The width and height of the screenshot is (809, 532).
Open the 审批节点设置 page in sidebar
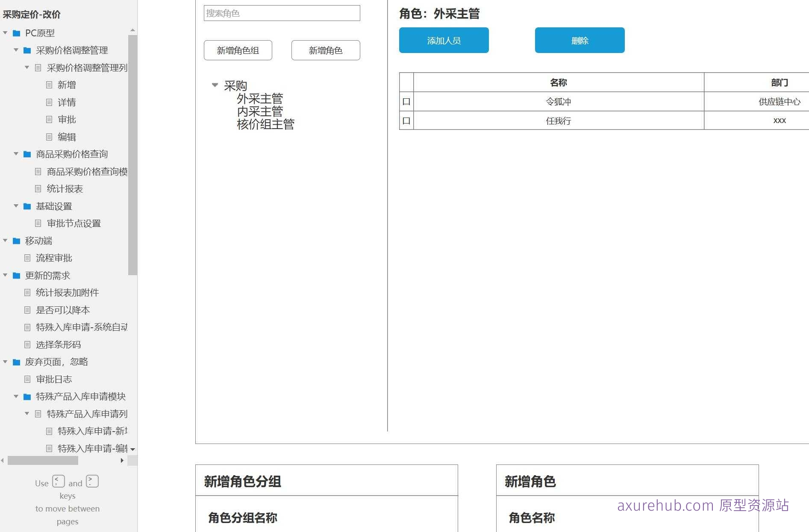coord(74,223)
